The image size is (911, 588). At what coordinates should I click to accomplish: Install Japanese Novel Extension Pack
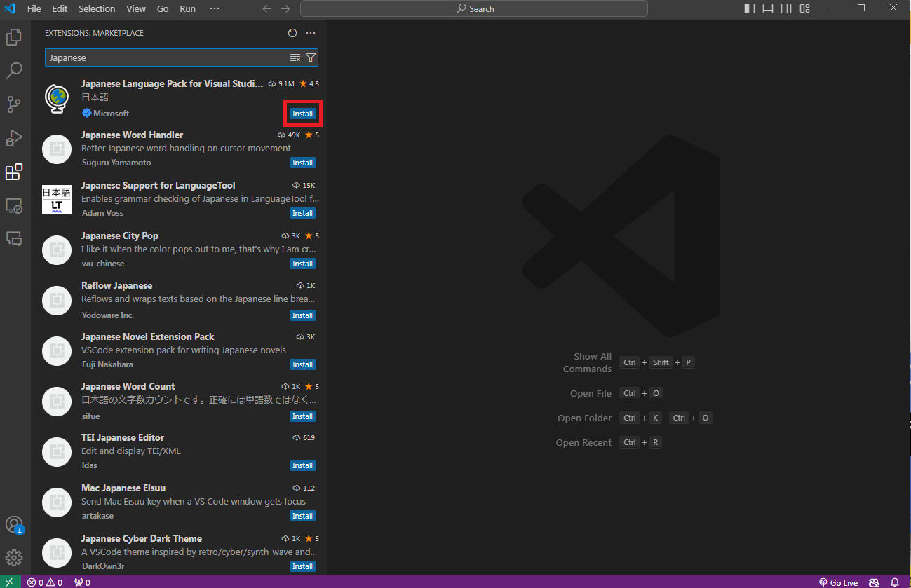(x=302, y=364)
